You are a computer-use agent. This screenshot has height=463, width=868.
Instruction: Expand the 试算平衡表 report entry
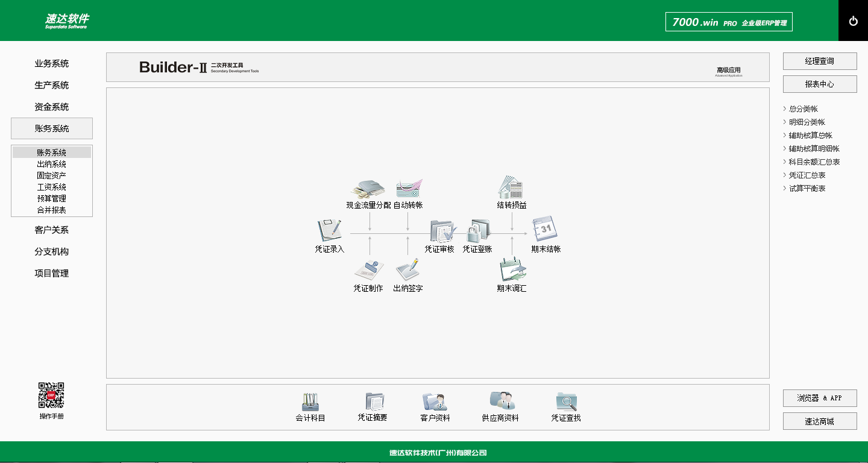(807, 189)
